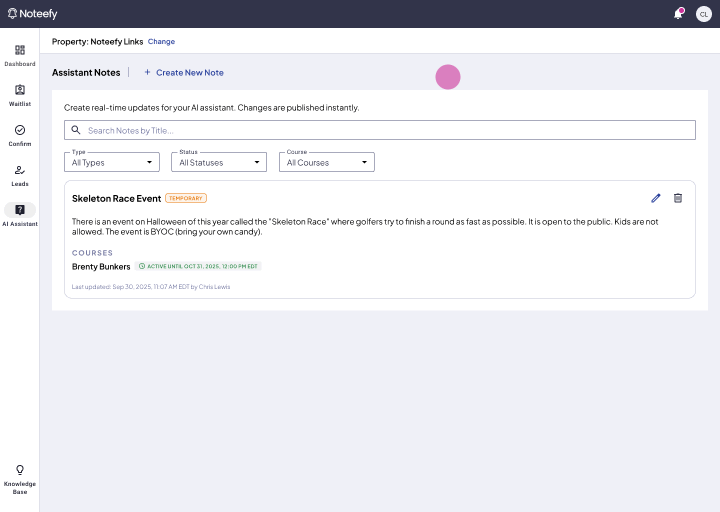Open the Knowledge Base lightbulb icon
The image size is (720, 512).
[x=20, y=470]
